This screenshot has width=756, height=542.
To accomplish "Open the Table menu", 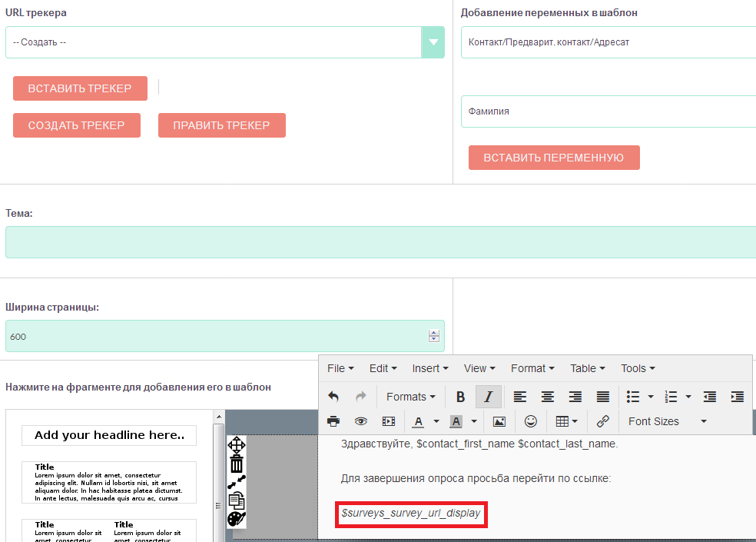I will pyautogui.click(x=587, y=368).
